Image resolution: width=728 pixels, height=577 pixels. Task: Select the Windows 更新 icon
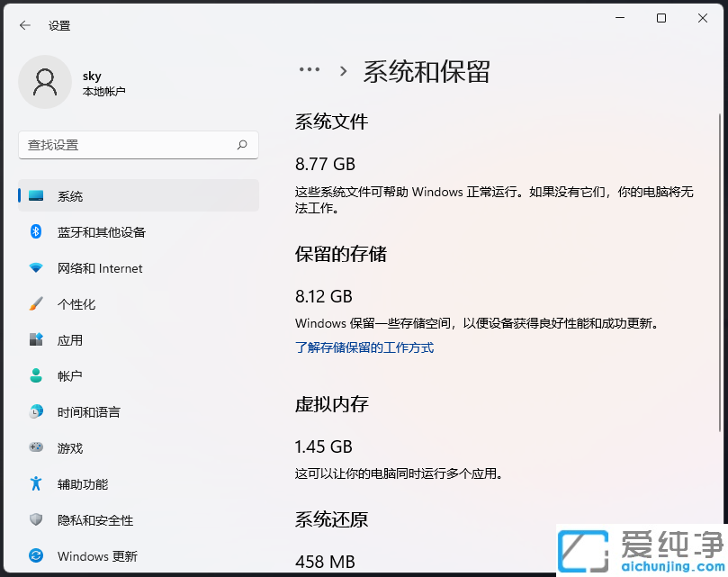click(37, 556)
